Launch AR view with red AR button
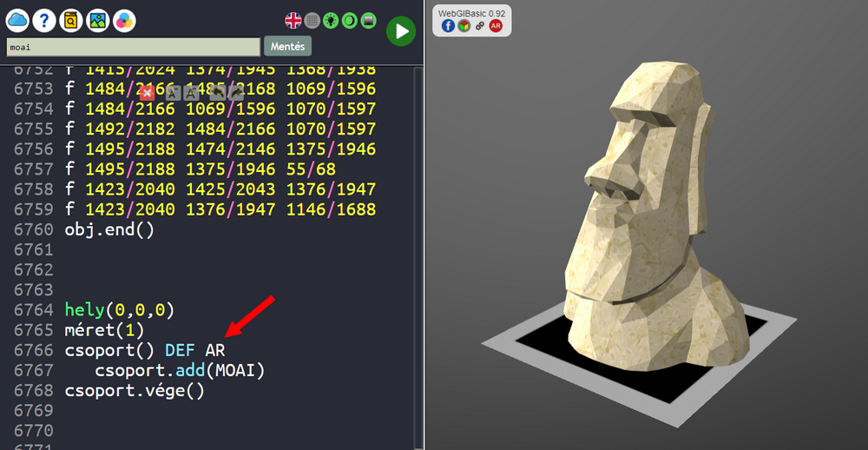 pos(496,25)
